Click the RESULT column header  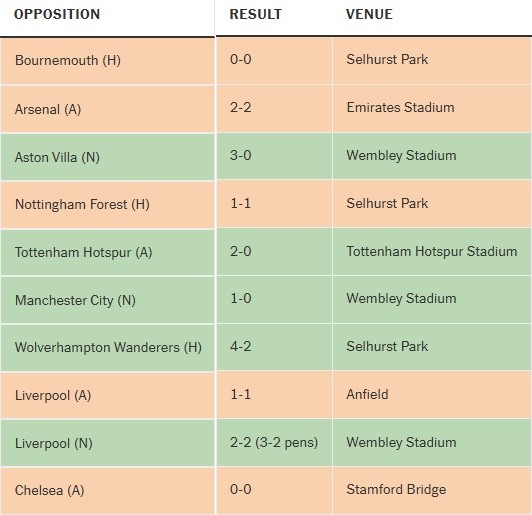pos(255,14)
